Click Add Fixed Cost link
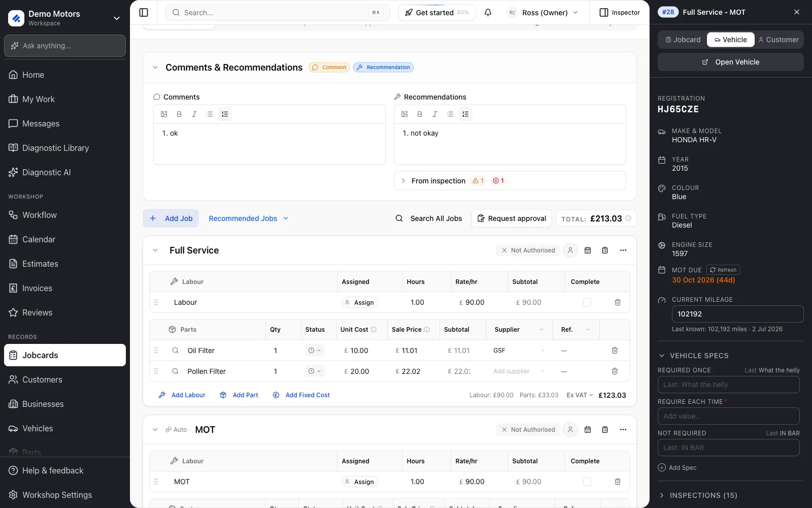812x508 pixels. click(301, 395)
